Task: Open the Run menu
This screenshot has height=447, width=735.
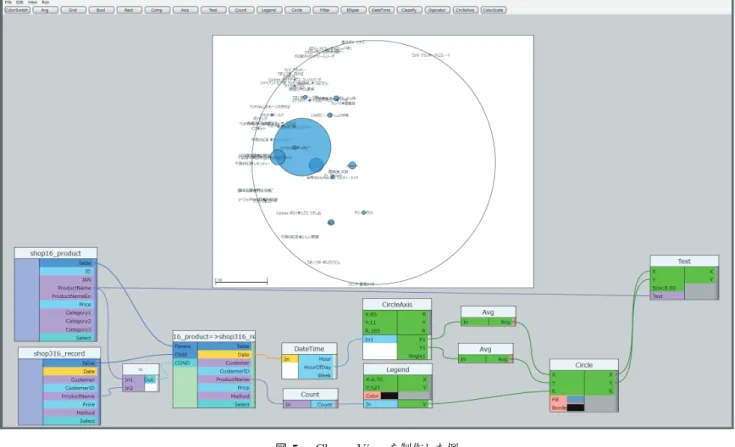Action: point(45,2)
